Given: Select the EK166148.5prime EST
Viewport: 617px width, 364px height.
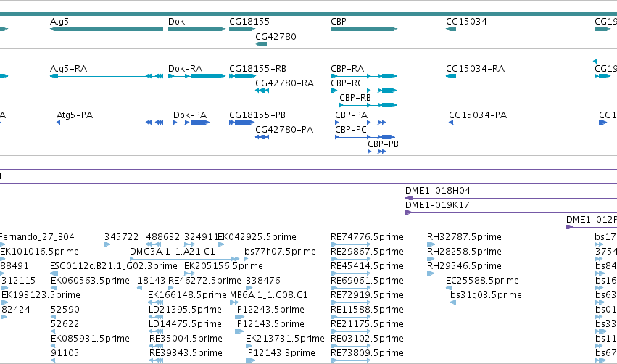Looking at the screenshot, I should tap(156, 302).
